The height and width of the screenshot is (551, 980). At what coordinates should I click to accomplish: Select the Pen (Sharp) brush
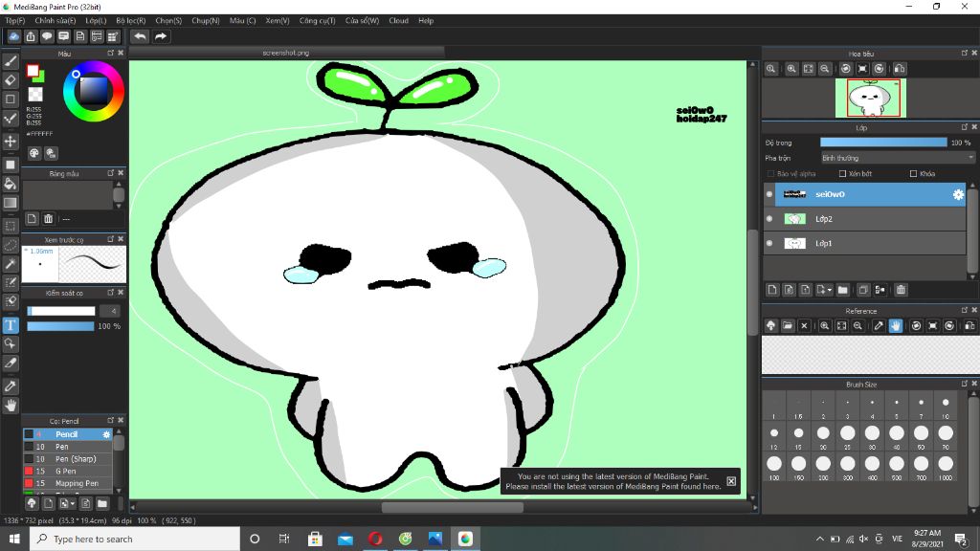tap(68, 458)
